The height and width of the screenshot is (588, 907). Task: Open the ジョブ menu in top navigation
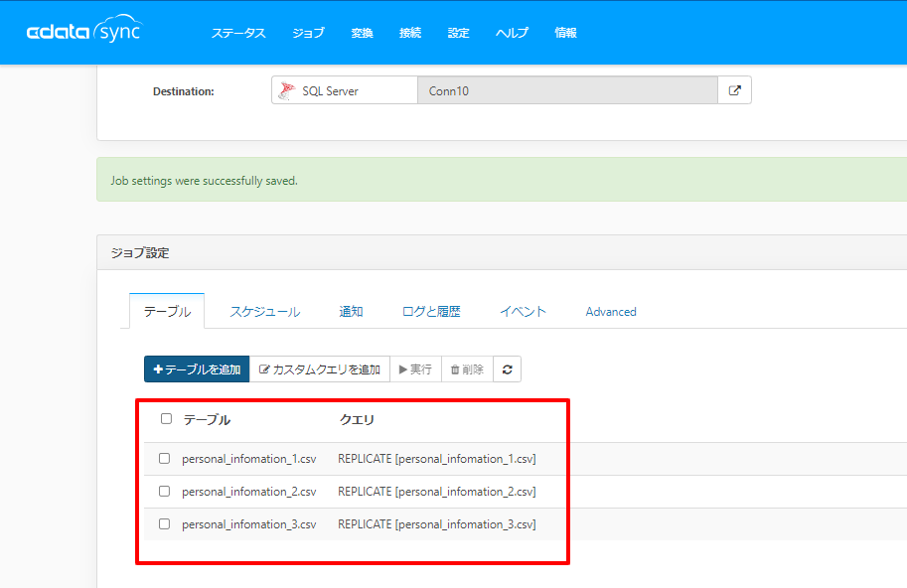coord(308,33)
